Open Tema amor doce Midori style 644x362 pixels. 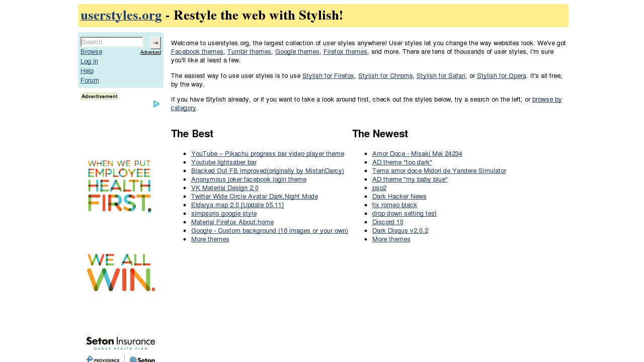(x=439, y=171)
